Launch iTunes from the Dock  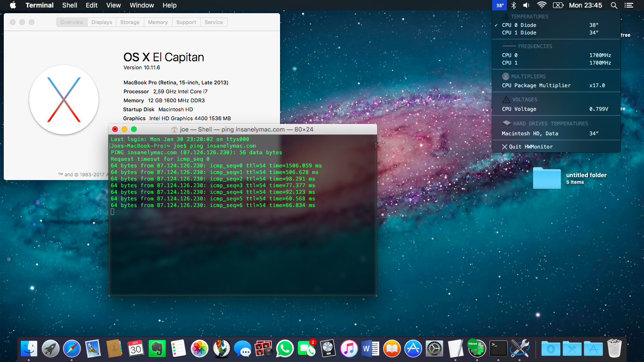[349, 349]
